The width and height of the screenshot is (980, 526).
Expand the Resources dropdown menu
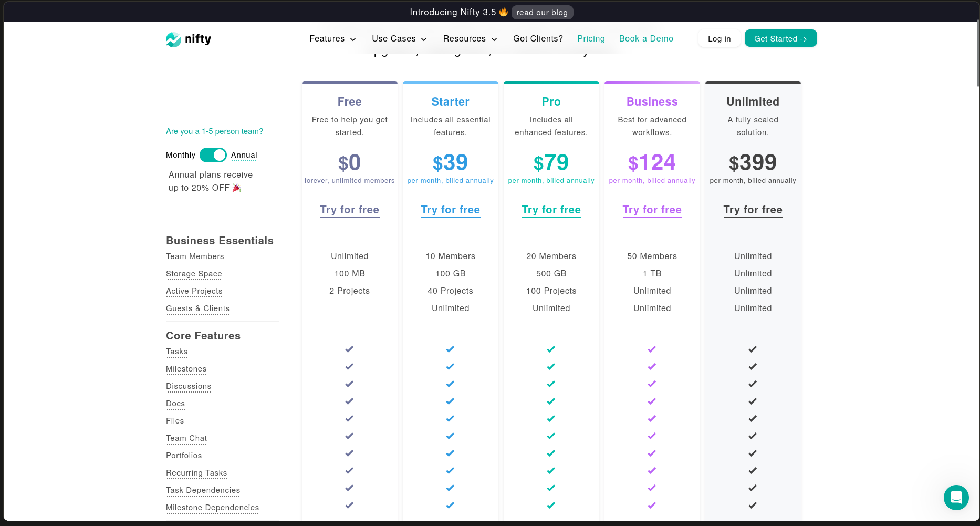pyautogui.click(x=470, y=39)
